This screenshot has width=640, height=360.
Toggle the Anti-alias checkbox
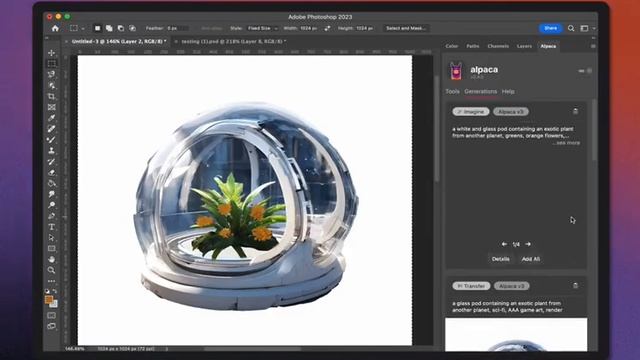click(x=211, y=29)
